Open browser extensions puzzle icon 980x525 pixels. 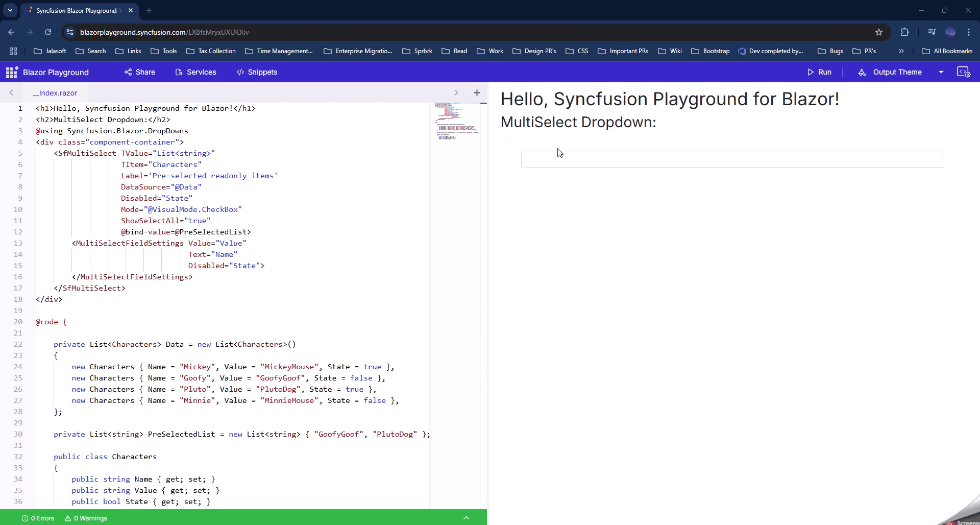point(904,32)
